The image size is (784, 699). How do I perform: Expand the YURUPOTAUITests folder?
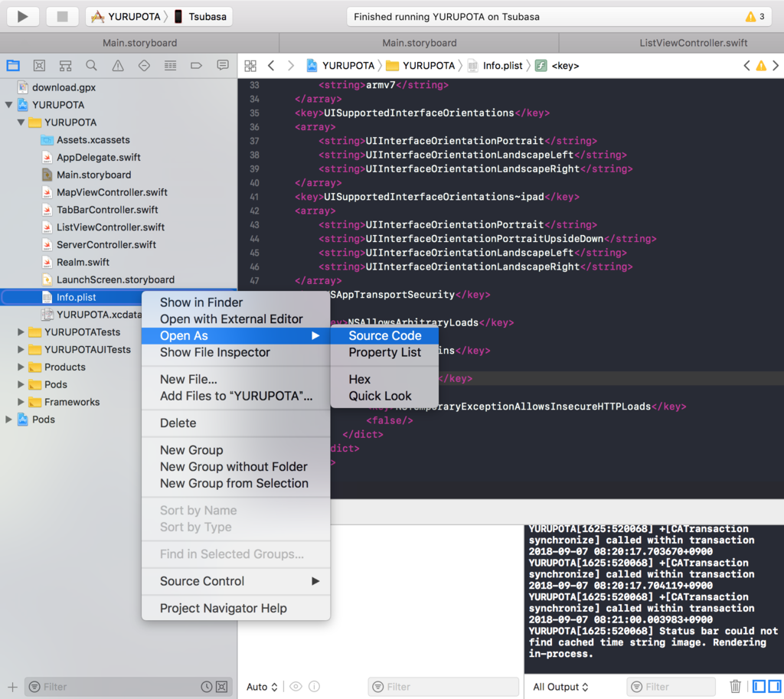coord(21,349)
